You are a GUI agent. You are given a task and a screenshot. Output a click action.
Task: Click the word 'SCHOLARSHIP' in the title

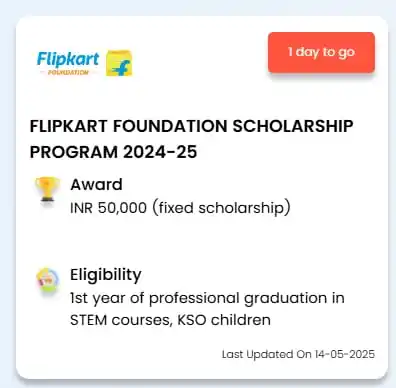(293, 126)
